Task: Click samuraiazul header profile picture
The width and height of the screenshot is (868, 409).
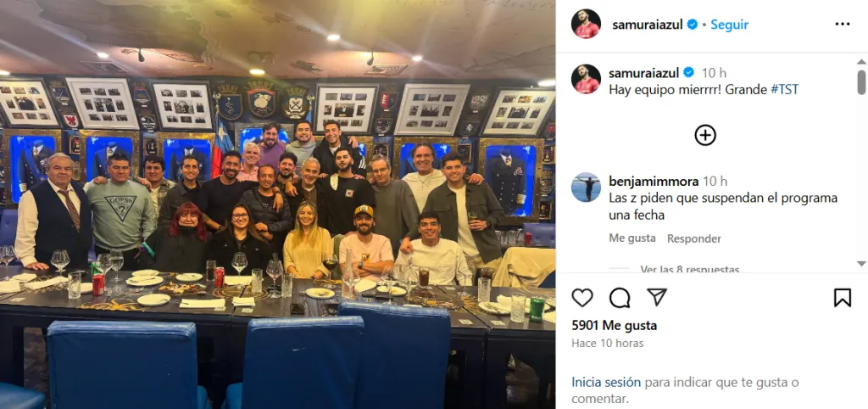Action: 586,24
